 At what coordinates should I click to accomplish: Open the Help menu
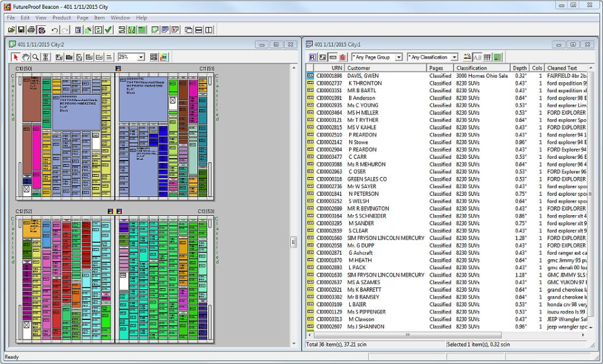[x=141, y=18]
